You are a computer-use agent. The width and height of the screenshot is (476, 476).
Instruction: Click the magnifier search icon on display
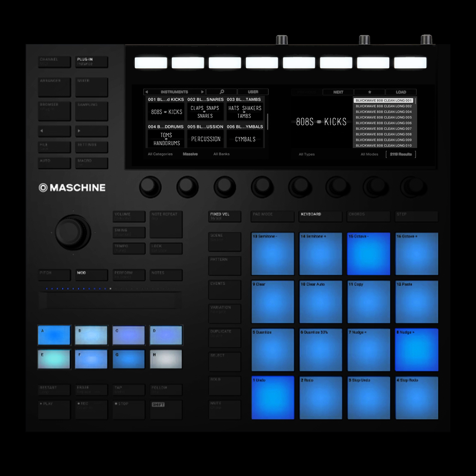click(x=222, y=92)
